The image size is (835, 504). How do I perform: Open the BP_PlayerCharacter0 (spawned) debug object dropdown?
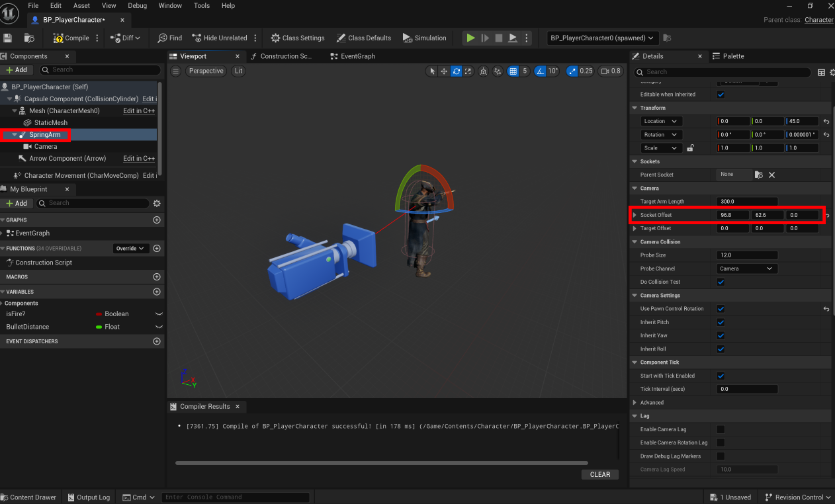(603, 38)
